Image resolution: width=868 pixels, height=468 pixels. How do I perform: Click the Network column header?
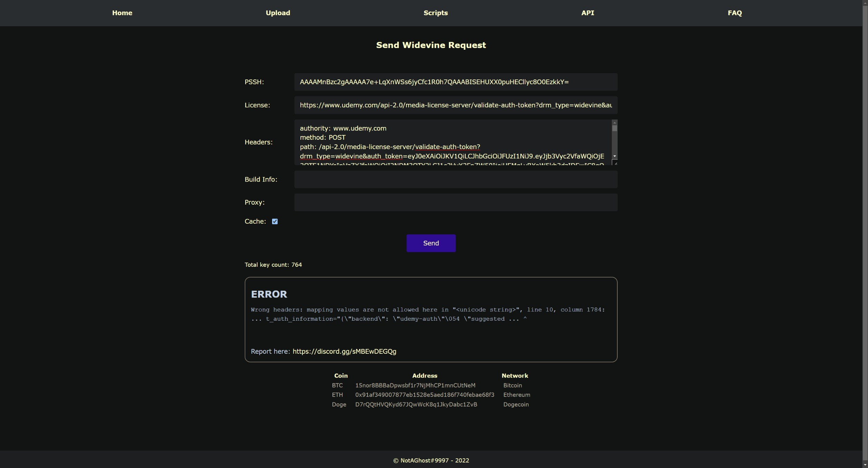515,376
